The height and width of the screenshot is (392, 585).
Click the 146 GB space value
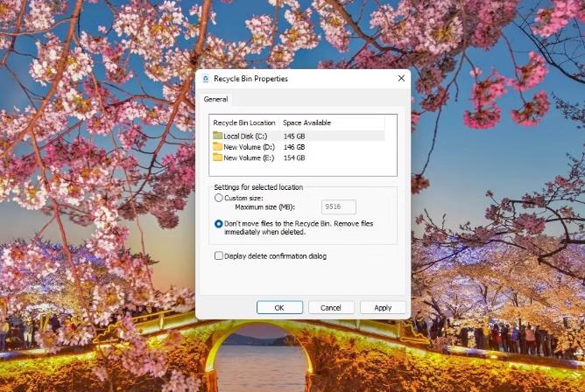(294, 147)
